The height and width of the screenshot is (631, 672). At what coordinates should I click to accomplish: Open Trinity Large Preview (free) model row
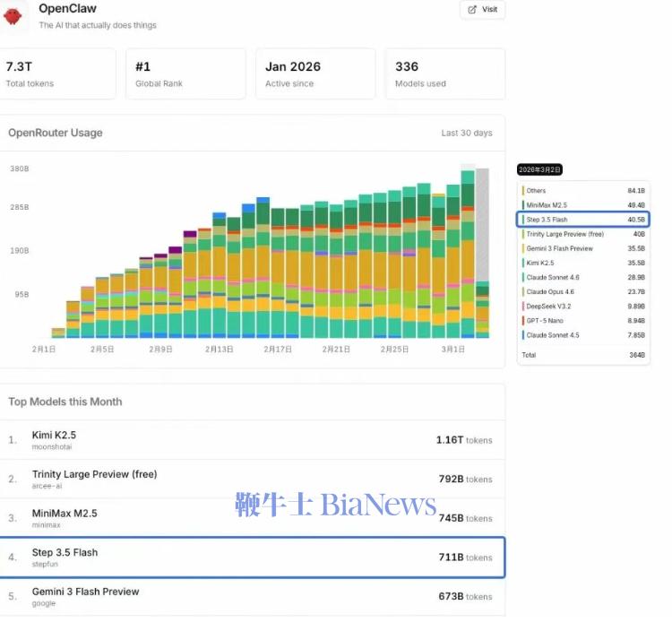tap(251, 480)
